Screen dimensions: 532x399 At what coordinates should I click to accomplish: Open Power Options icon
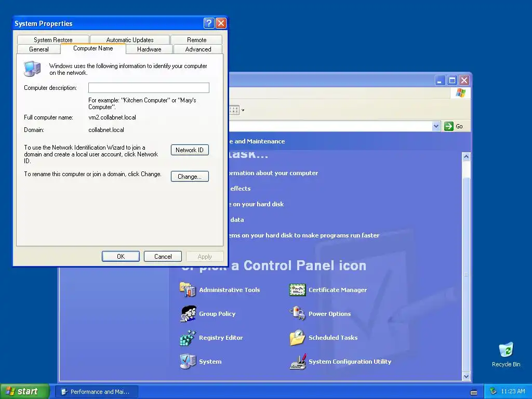[298, 313]
